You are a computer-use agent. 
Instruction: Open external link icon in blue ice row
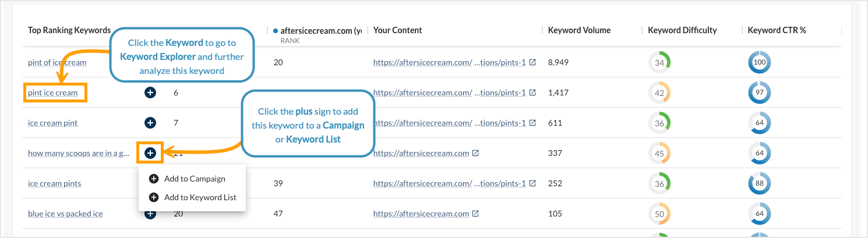coord(475,214)
